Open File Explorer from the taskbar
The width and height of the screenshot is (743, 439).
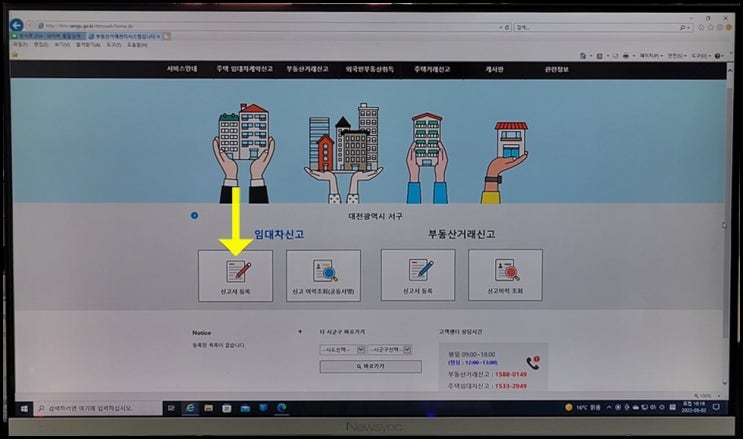point(208,408)
